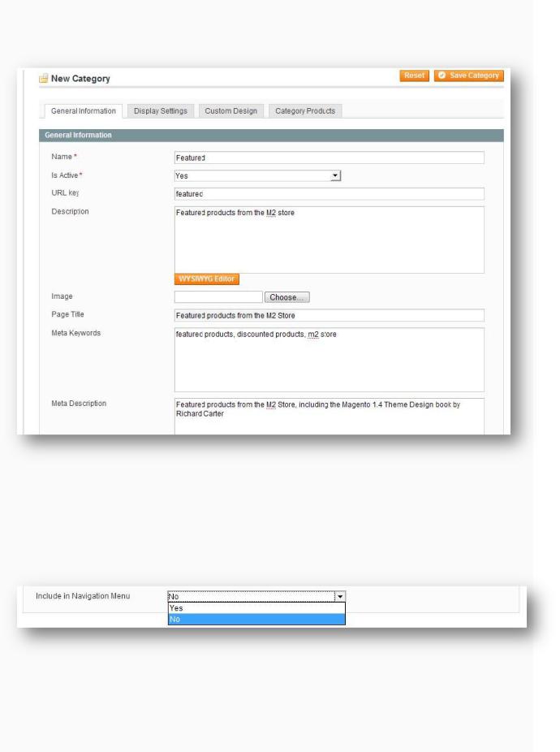Click the Meta Description label
The width and height of the screenshot is (560, 752).
(79, 404)
